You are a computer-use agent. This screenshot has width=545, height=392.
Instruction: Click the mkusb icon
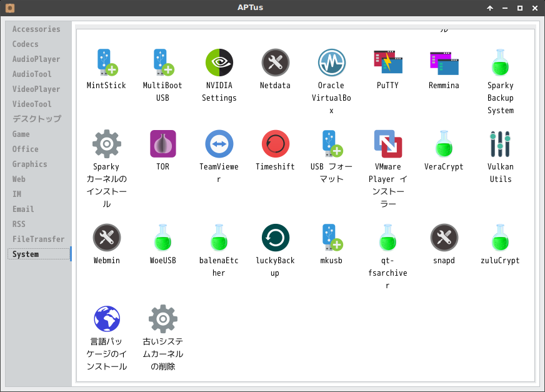point(332,238)
